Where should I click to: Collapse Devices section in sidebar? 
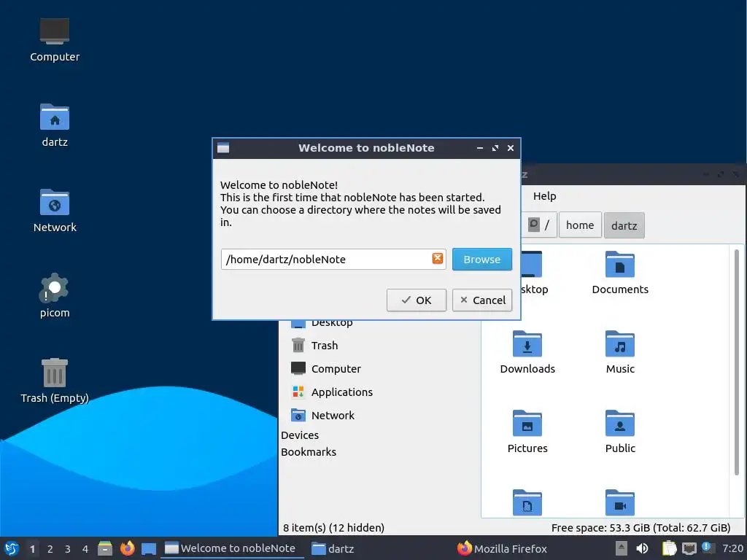[300, 435]
